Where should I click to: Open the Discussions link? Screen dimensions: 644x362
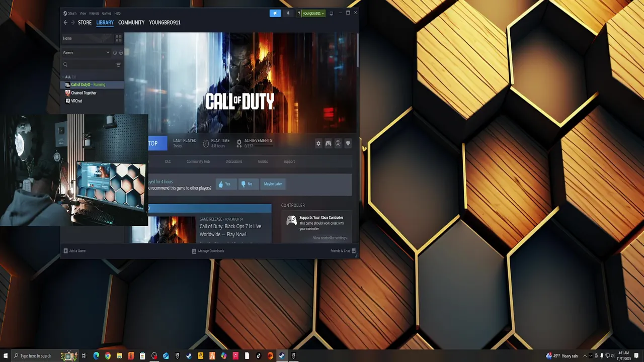[x=233, y=161]
